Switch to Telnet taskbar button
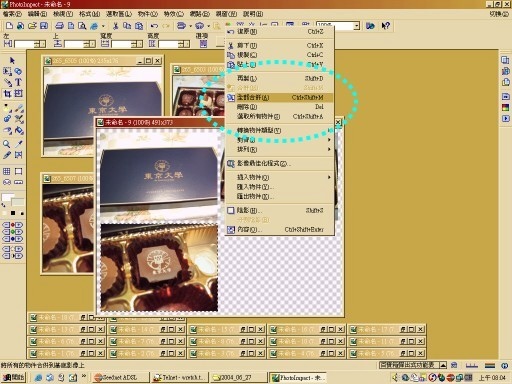The height and width of the screenshot is (384, 512). pos(179,377)
